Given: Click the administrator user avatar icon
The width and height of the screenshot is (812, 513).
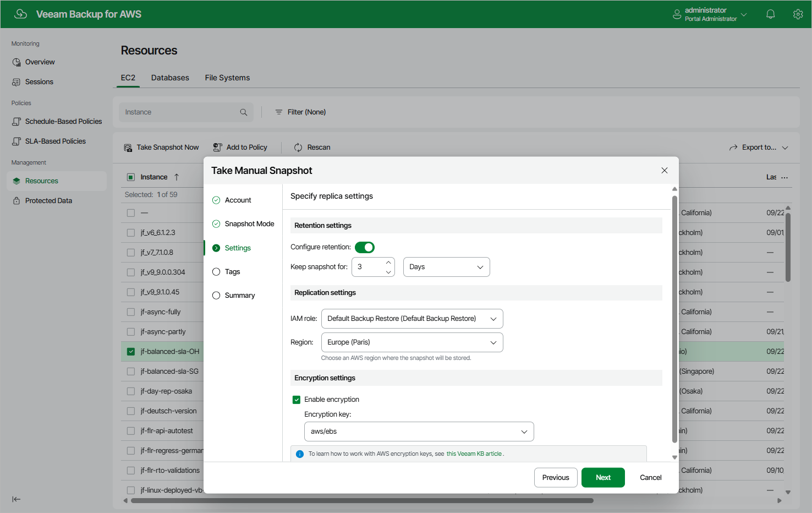Looking at the screenshot, I should point(677,14).
